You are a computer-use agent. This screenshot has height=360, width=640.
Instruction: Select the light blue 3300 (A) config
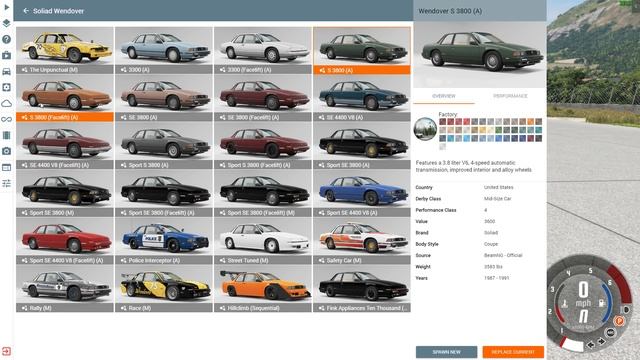coord(164,50)
